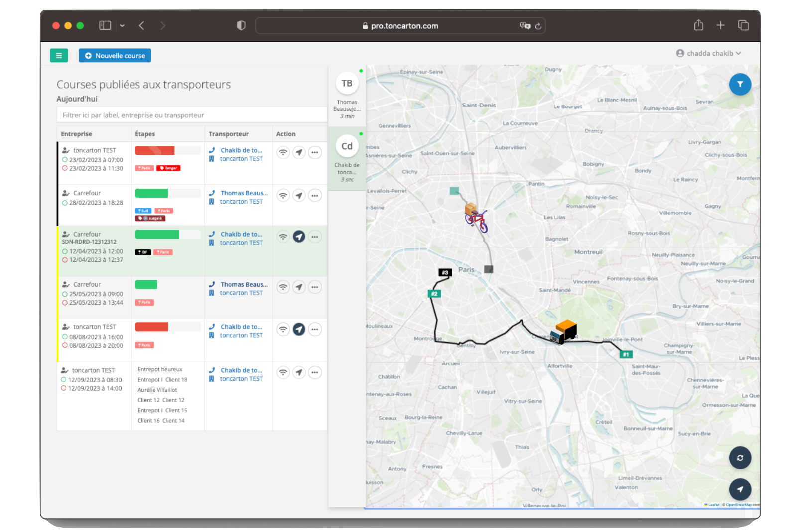The width and height of the screenshot is (789, 532).
Task: Open Safari sidebar toggle icon
Action: click(105, 25)
